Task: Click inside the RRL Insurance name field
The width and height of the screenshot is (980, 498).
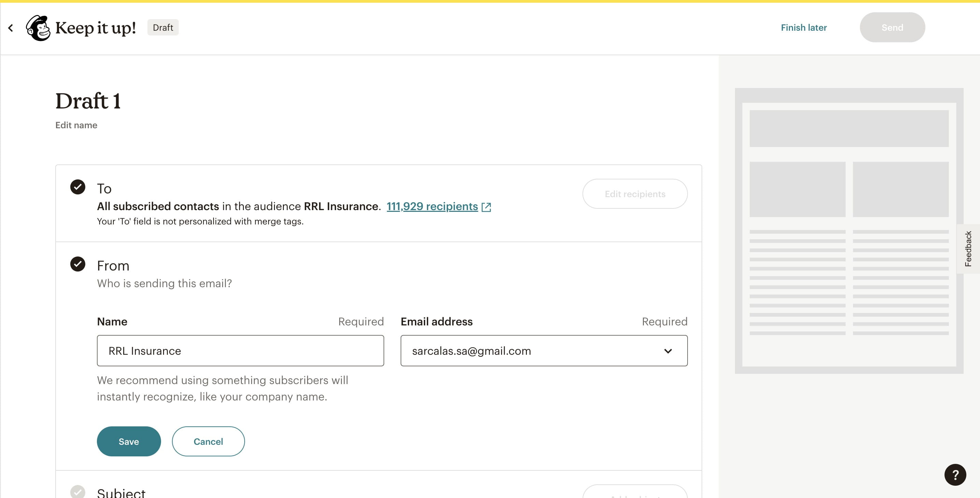Action: [240, 351]
